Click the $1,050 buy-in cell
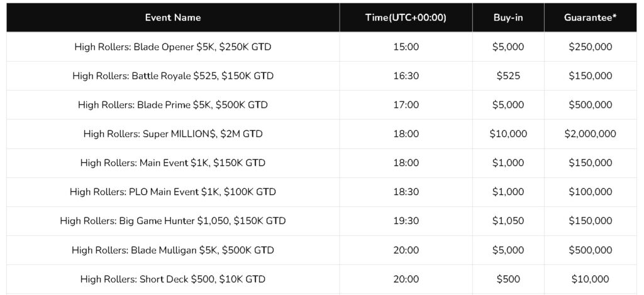The image size is (644, 295). point(508,221)
